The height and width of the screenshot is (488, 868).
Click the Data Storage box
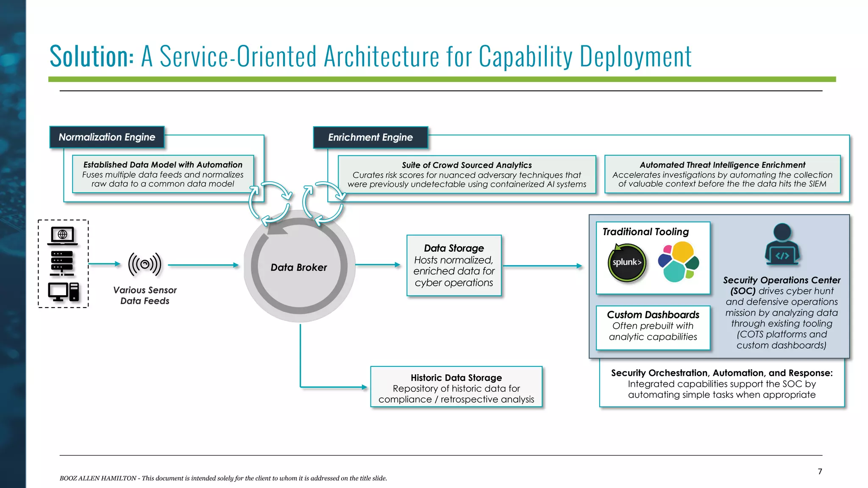coord(454,266)
